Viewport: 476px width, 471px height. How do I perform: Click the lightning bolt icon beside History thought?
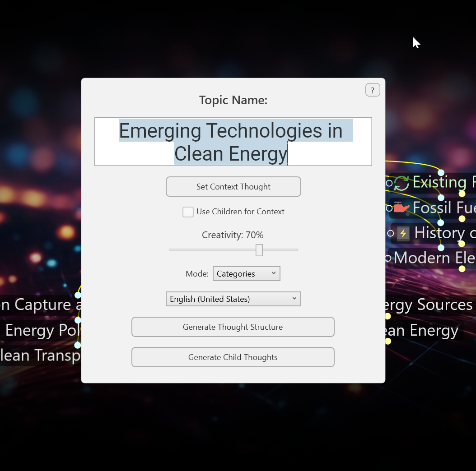point(403,233)
